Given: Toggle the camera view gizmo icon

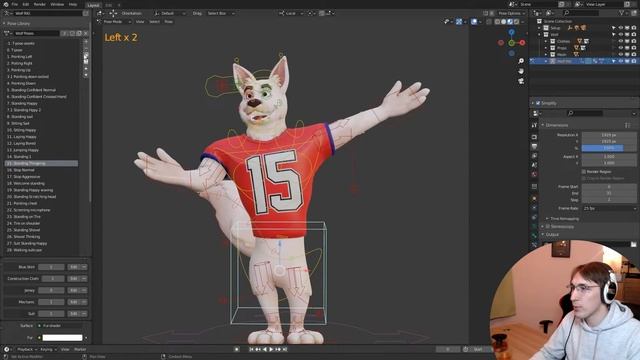Looking at the screenshot, I should (x=521, y=81).
